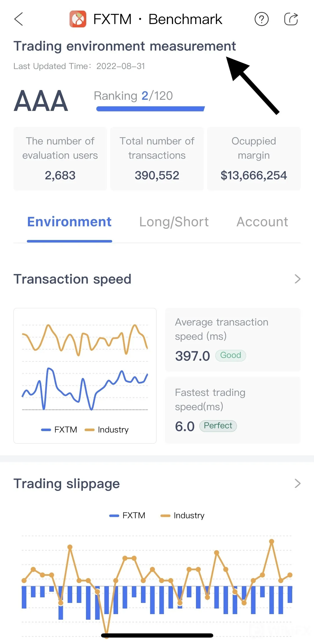Switch to the Environment tab
Image resolution: width=314 pixels, height=644 pixels.
pyautogui.click(x=69, y=222)
